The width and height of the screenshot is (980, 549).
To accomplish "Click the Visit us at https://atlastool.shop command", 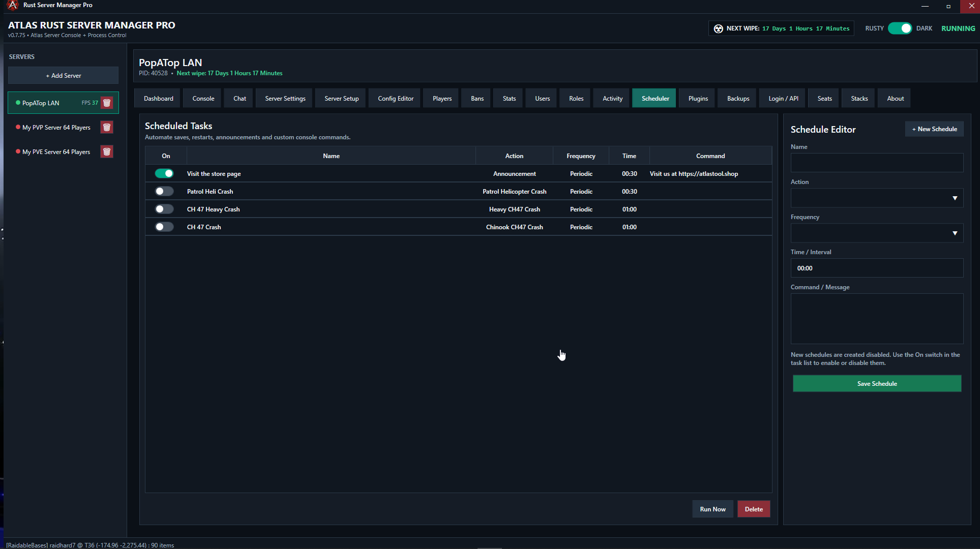I will point(694,173).
